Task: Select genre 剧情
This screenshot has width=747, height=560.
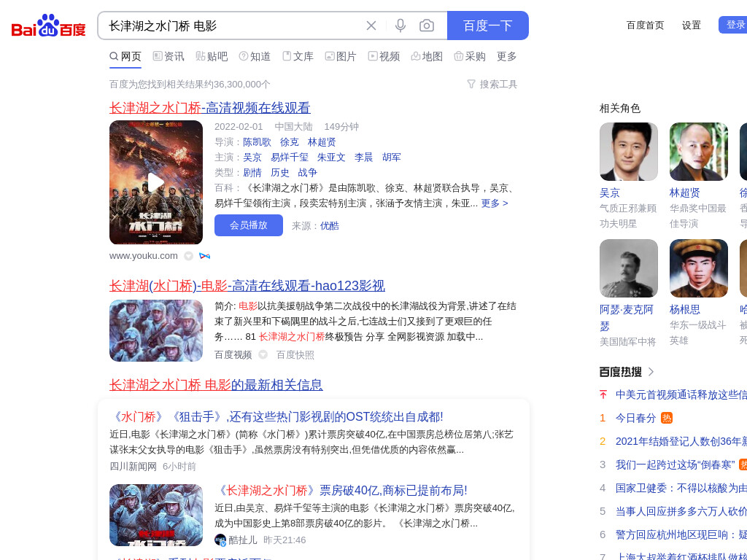Action: pos(252,172)
